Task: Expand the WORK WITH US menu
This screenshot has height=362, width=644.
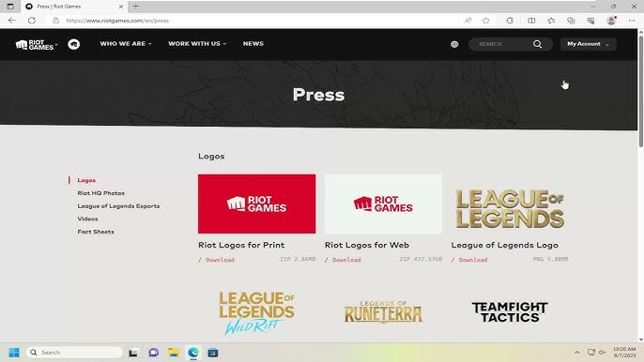Action: click(197, 43)
